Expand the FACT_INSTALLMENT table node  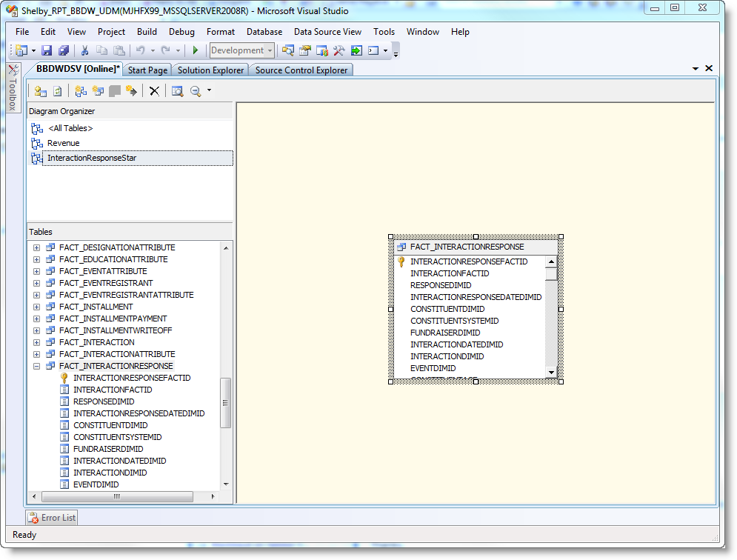point(36,307)
